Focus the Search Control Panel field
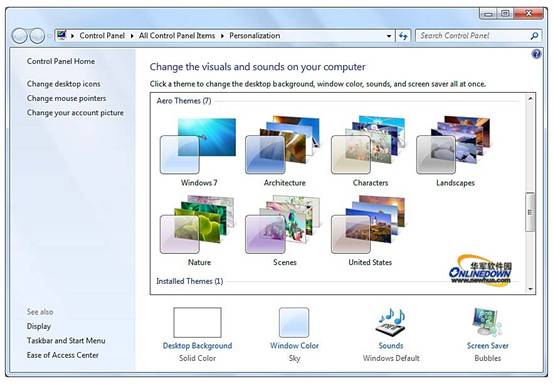The width and height of the screenshot is (553, 384). (x=479, y=36)
